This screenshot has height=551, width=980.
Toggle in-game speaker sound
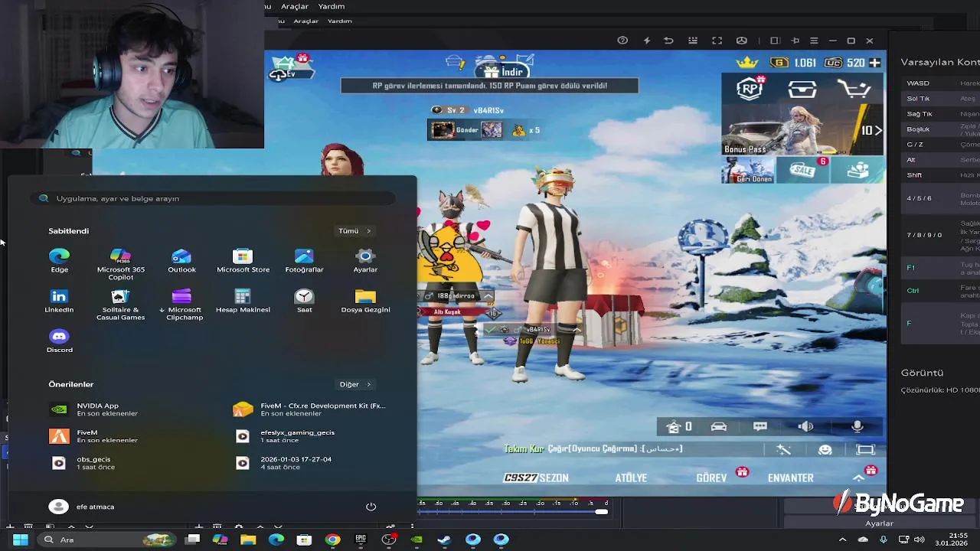click(805, 426)
